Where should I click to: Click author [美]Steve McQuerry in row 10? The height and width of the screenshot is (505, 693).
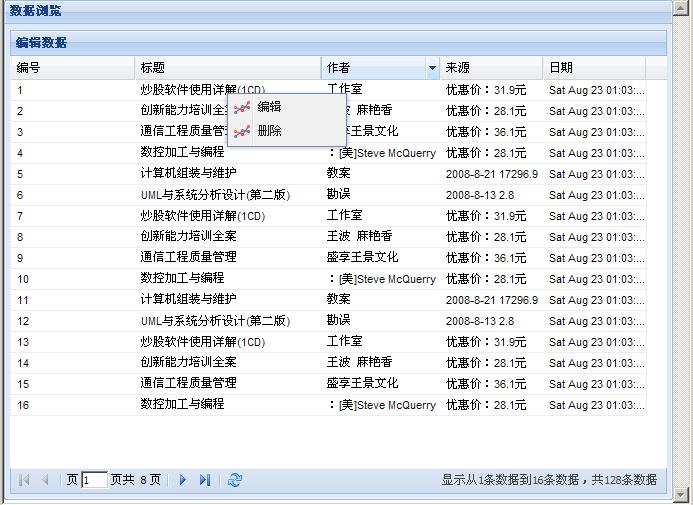[382, 279]
